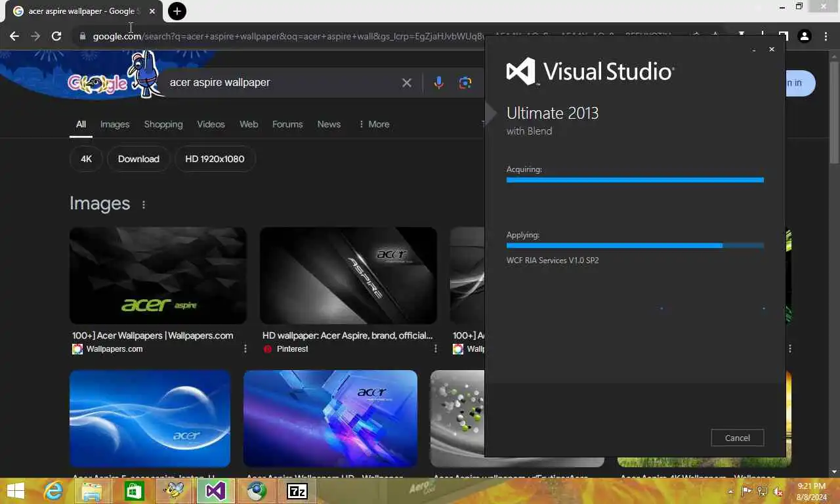
Task: Open the bee application in taskbar
Action: point(175,490)
